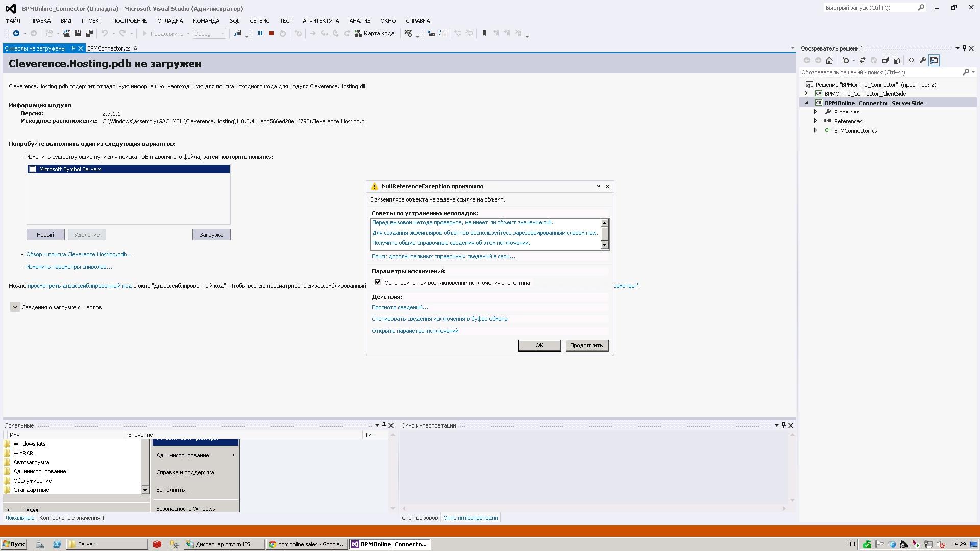Save current file with the single-disk icon
This screenshot has height=551, width=980.
(x=78, y=33)
